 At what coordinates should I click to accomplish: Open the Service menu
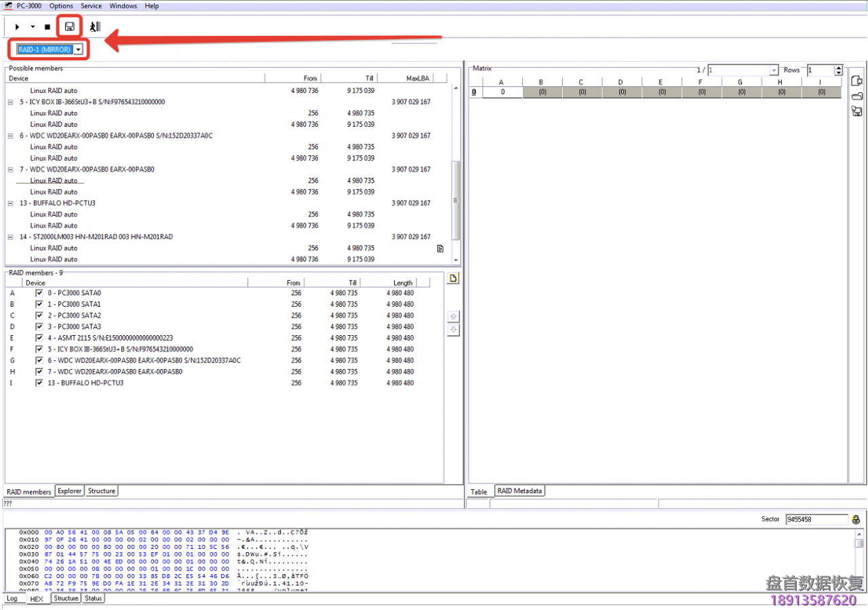pyautogui.click(x=91, y=6)
